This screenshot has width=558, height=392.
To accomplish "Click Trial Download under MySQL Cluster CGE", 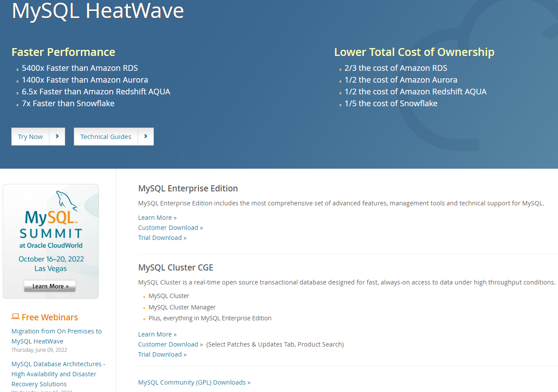I will [162, 354].
